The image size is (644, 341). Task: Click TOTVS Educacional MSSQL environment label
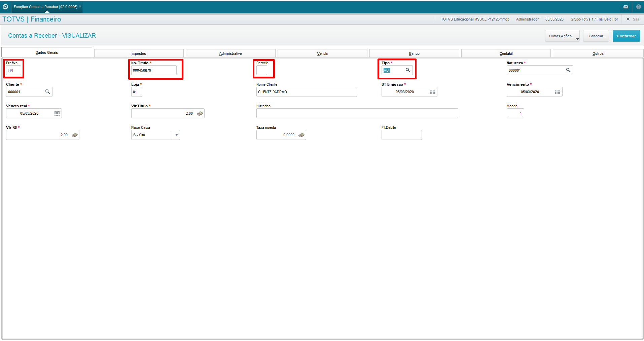(475, 19)
